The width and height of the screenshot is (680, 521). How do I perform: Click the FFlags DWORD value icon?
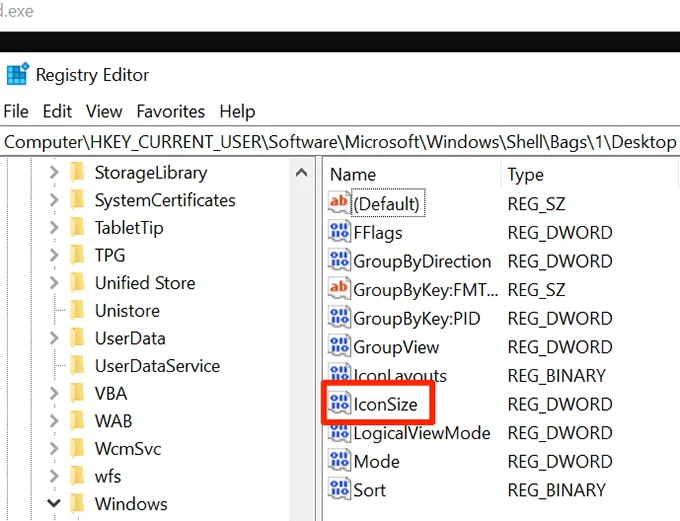pyautogui.click(x=339, y=231)
